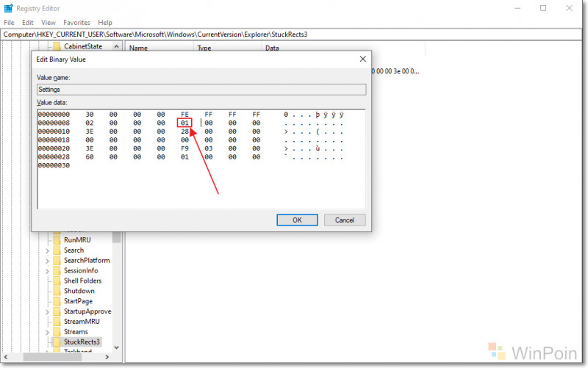Click the Registry Editor app icon

pos(8,8)
